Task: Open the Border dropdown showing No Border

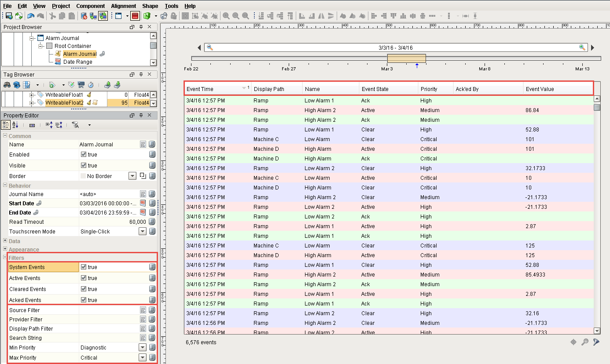Action: [133, 176]
